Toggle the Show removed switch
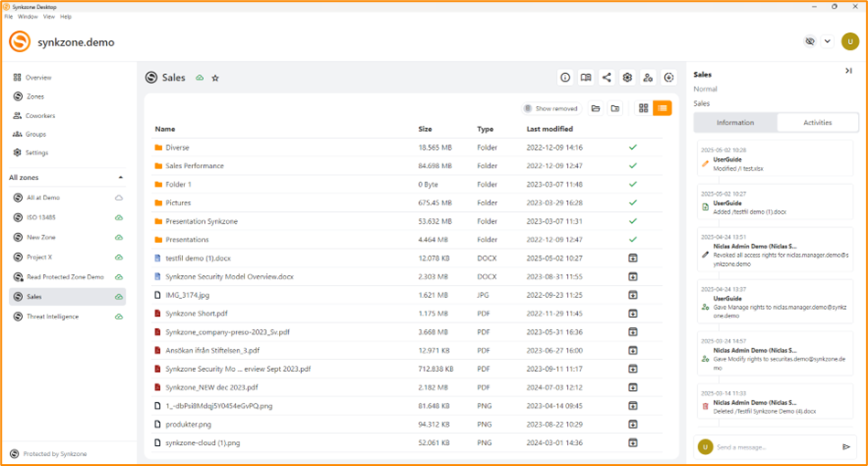Image resolution: width=868 pixels, height=466 pixels. coord(529,109)
